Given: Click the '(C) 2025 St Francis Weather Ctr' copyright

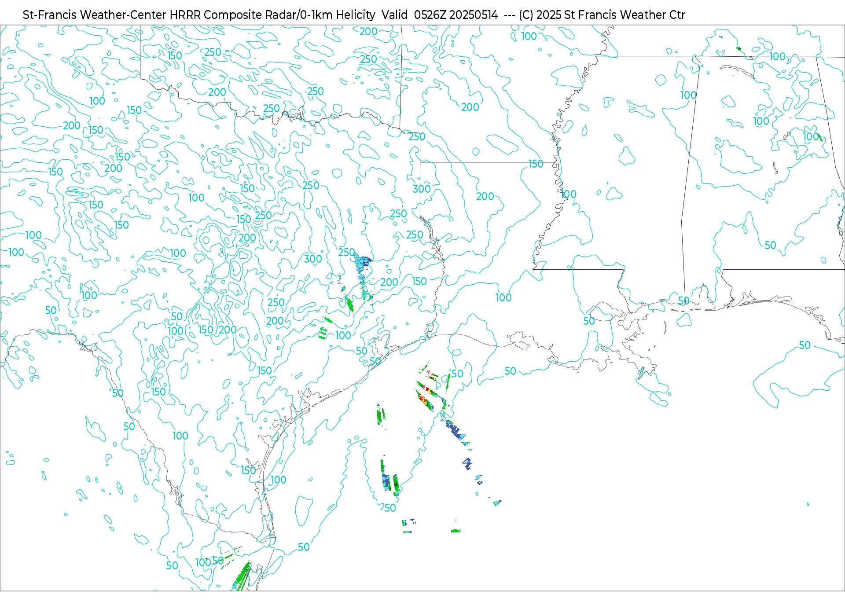Looking at the screenshot, I should (602, 15).
